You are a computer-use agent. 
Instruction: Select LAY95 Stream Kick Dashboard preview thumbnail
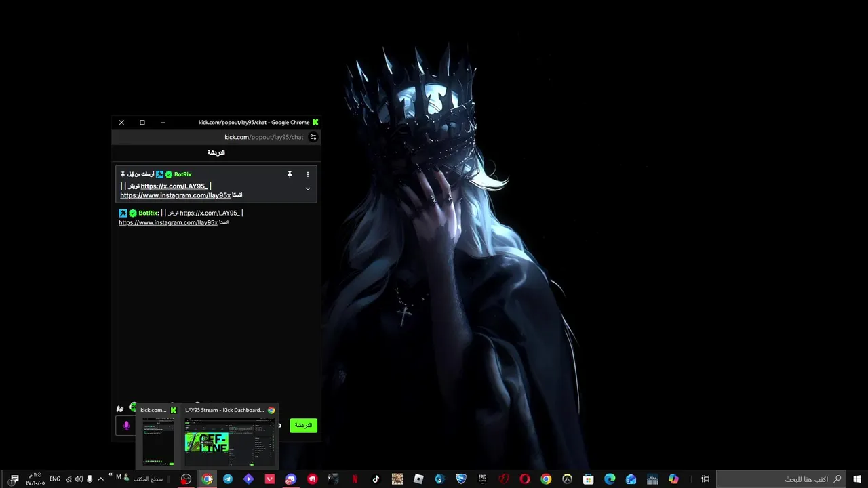[x=229, y=437]
